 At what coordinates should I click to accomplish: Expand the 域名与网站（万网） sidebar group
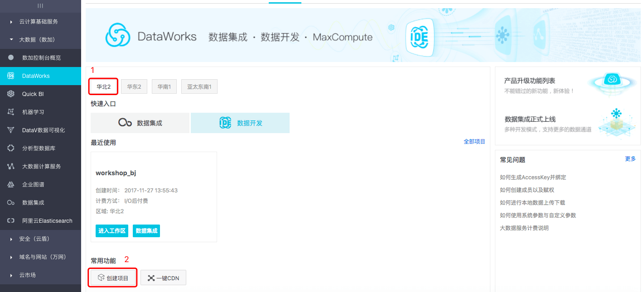pyautogui.click(x=40, y=257)
